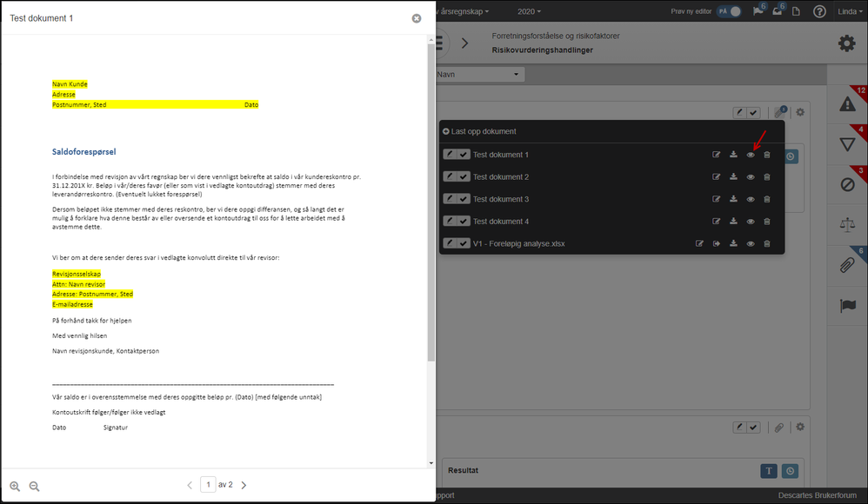The image size is (868, 504).
Task: Open the paperclip attachments sidebar panel
Action: click(x=847, y=265)
